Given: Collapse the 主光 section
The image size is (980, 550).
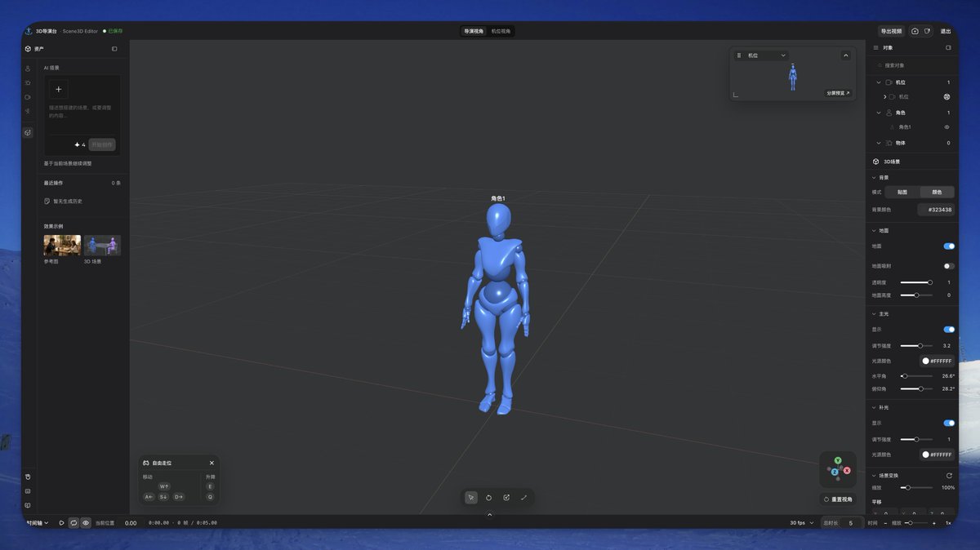Looking at the screenshot, I should [x=873, y=314].
